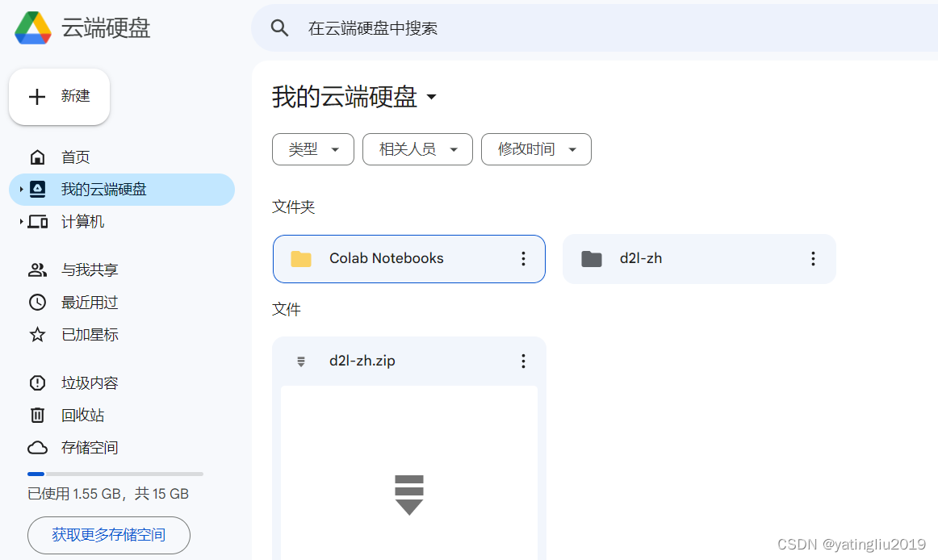This screenshot has width=938, height=560.
Task: Open the three-dot menu for d2l-zh folder
Action: (813, 258)
